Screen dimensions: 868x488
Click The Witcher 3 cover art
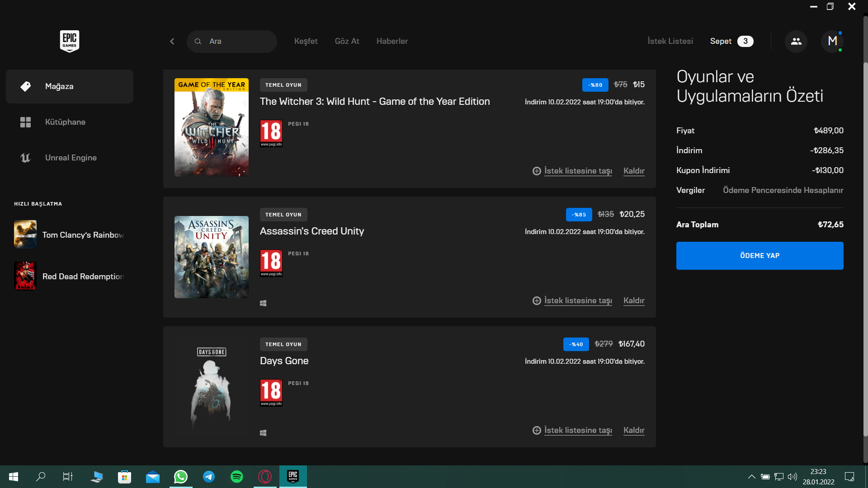pos(212,127)
